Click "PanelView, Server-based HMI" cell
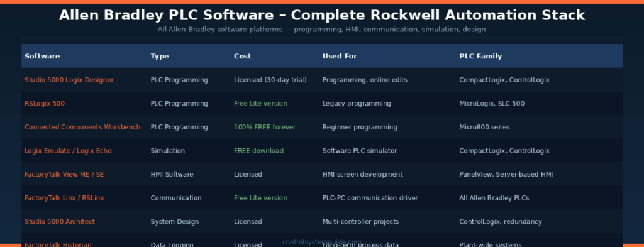The height and width of the screenshot is (247, 644). pyautogui.click(x=506, y=174)
